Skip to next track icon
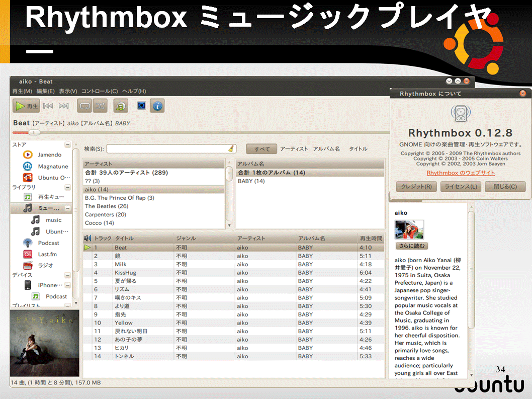This screenshot has width=532, height=399. pos(63,106)
